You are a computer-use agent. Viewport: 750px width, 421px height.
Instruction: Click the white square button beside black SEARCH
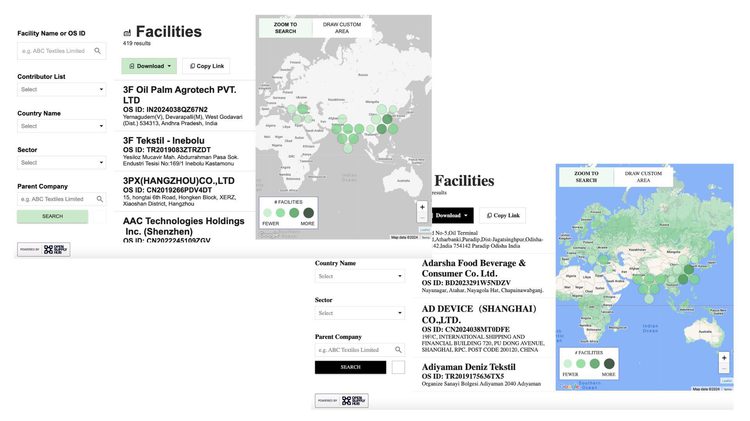click(x=398, y=367)
